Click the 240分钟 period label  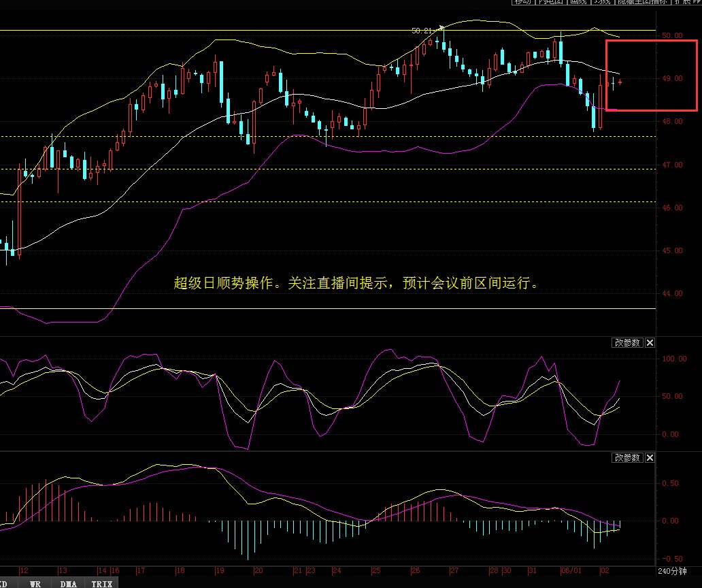click(x=672, y=571)
